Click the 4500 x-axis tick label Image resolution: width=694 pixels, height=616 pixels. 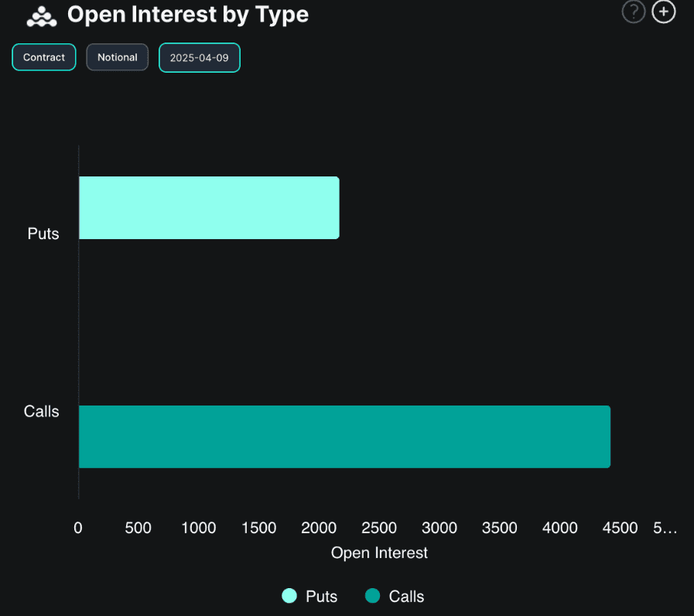tap(620, 528)
